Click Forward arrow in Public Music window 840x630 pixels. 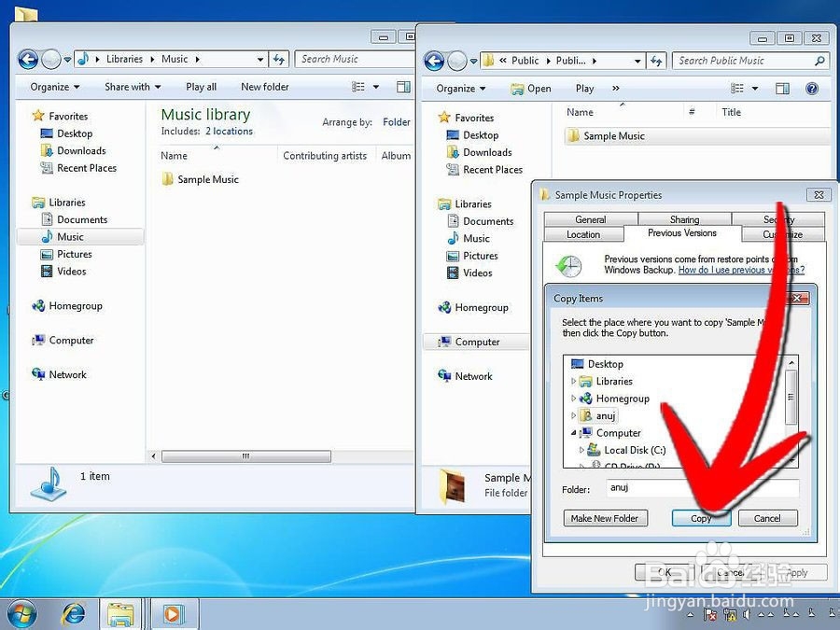click(x=457, y=61)
